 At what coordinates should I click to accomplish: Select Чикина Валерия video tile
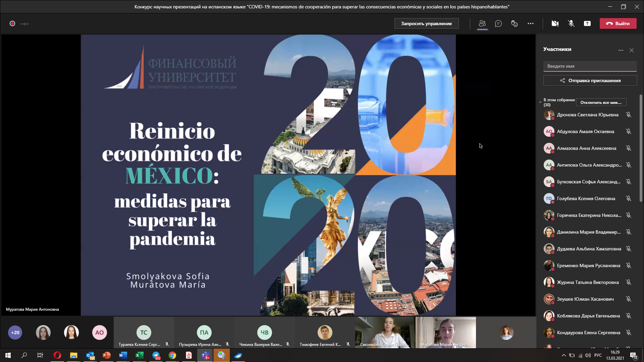pos(264,333)
